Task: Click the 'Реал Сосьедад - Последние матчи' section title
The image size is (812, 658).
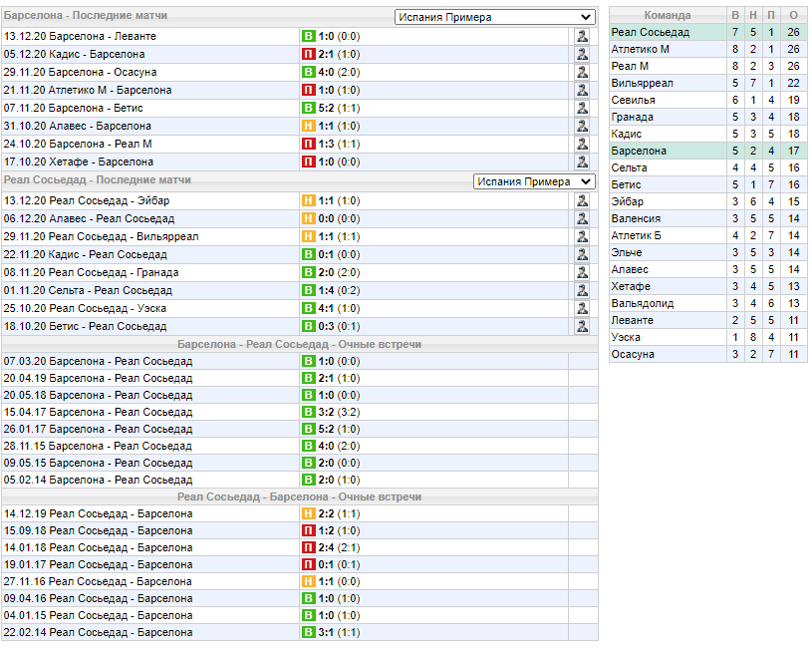Action: tap(98, 179)
